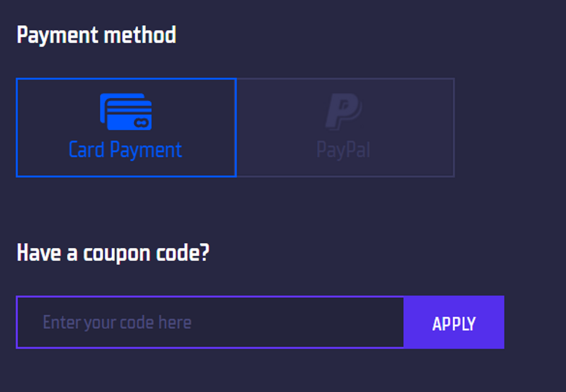Place cursor in the purple-bordered code box

pos(210,322)
